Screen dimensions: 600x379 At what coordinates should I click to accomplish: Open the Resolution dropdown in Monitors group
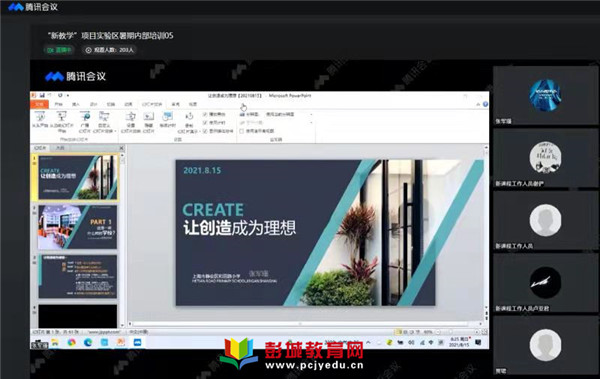pyautogui.click(x=289, y=114)
